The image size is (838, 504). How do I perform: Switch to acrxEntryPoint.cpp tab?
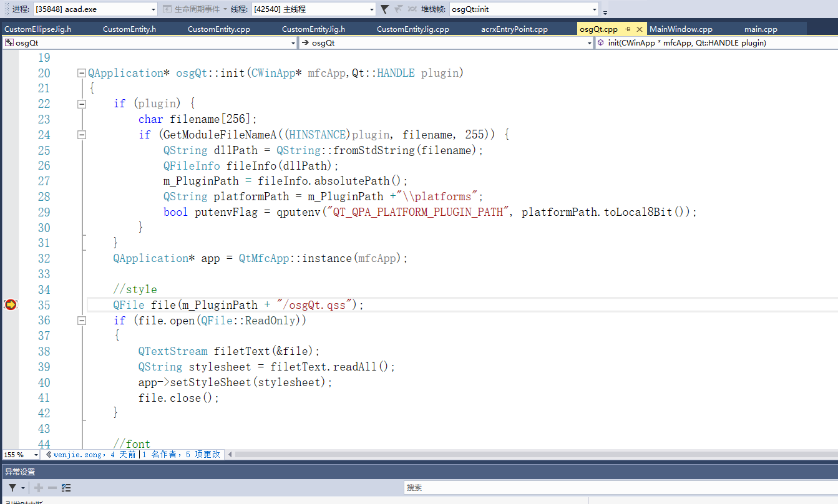click(x=514, y=29)
